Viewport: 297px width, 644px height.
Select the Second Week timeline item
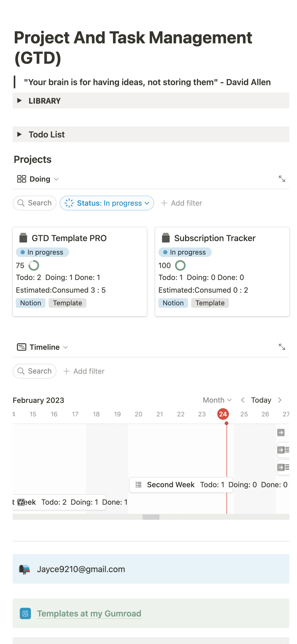coord(171,485)
